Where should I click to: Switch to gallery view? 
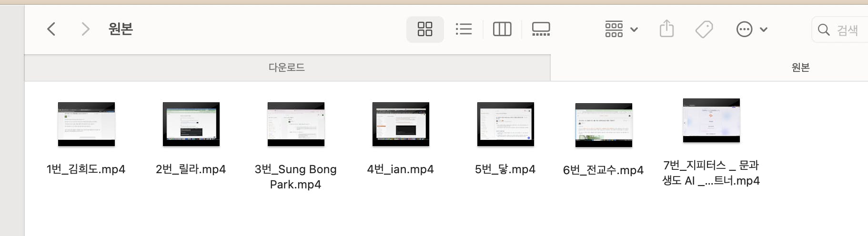coord(541,29)
